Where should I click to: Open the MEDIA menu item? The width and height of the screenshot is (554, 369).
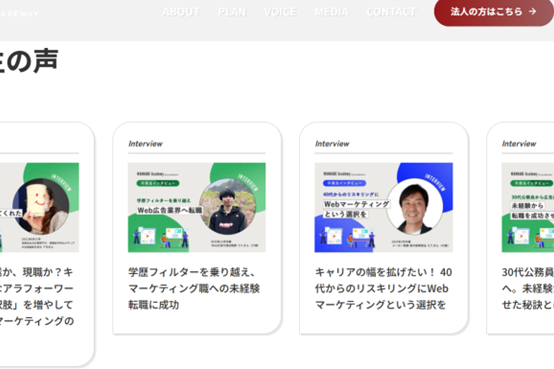pyautogui.click(x=331, y=12)
